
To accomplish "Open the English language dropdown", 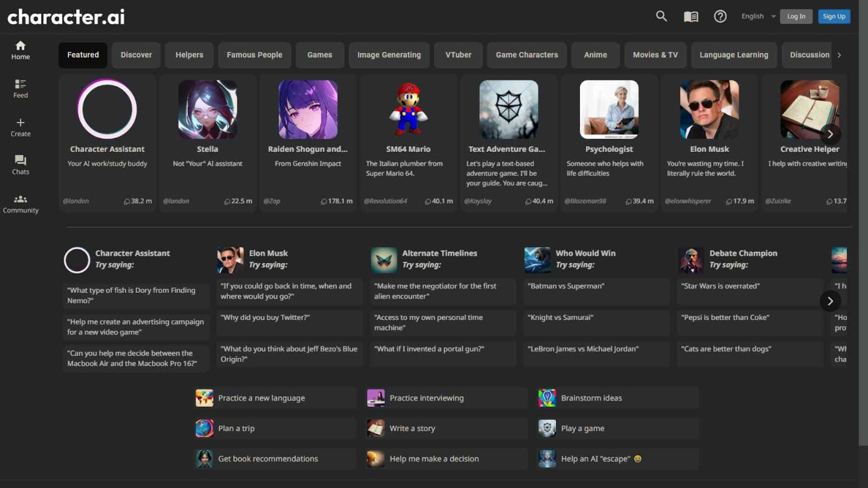I will point(758,16).
